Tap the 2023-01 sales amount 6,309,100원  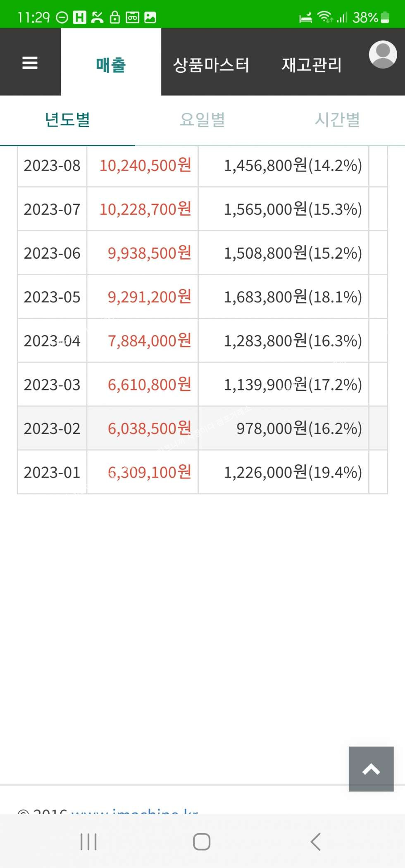point(149,472)
